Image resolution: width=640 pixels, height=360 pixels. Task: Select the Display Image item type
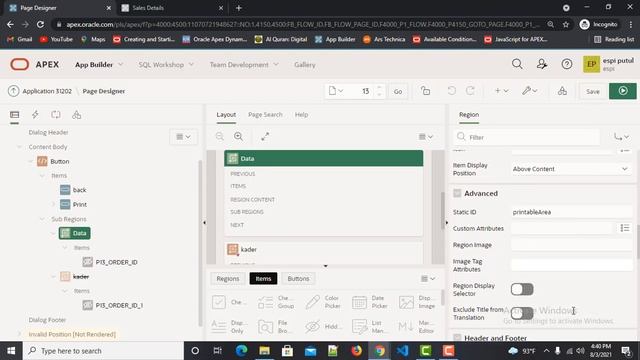[416, 302]
